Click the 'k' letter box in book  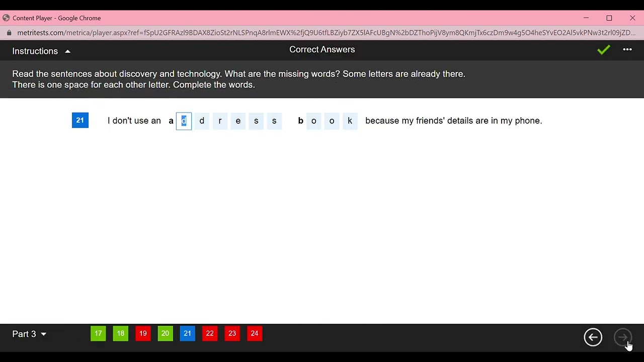coord(350,121)
